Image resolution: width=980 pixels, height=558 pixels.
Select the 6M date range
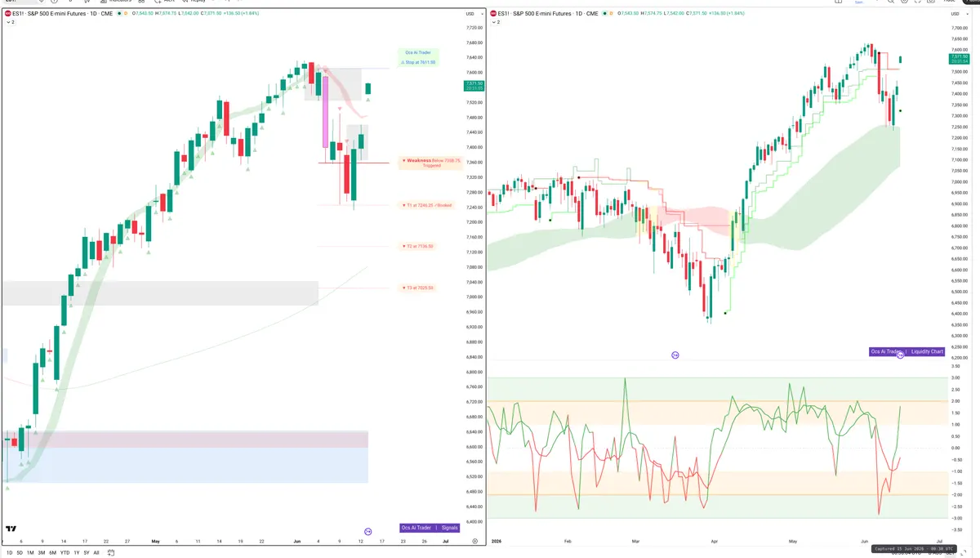[53, 553]
